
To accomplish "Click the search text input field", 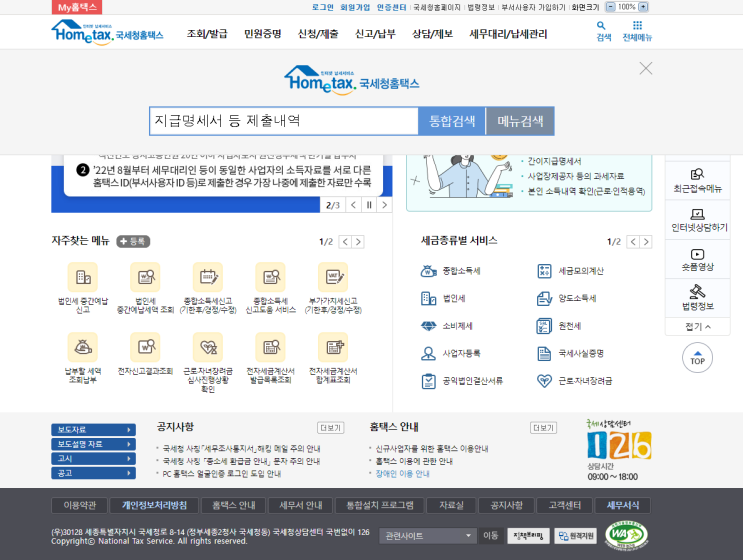I will click(284, 121).
